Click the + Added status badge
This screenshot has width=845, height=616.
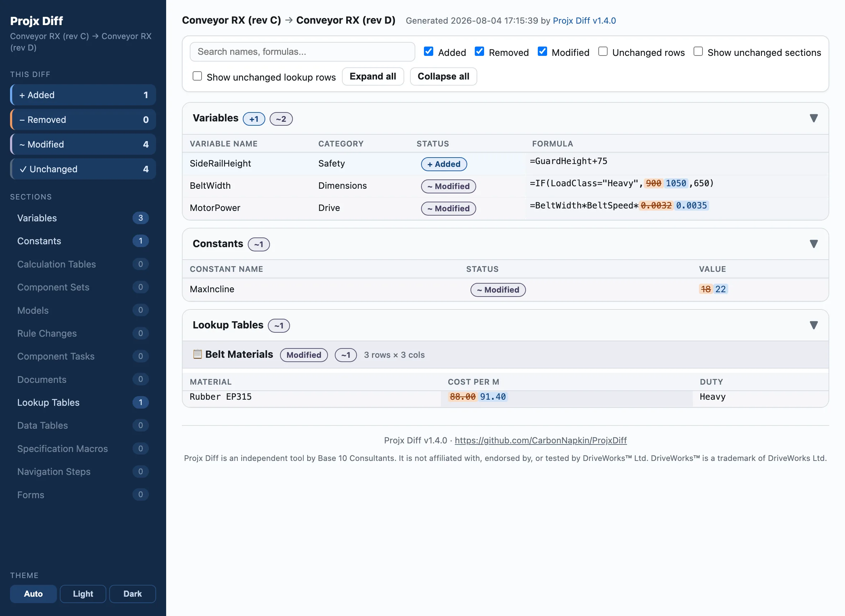pos(444,164)
